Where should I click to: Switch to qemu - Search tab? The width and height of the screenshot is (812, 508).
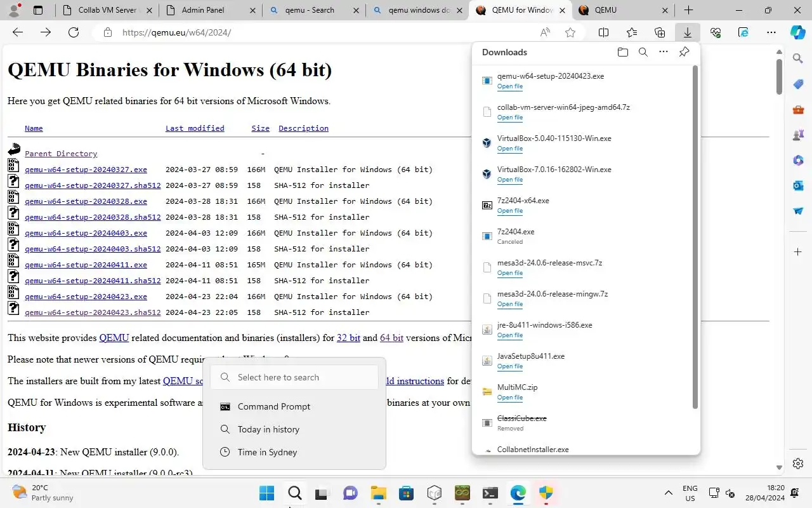pyautogui.click(x=313, y=10)
